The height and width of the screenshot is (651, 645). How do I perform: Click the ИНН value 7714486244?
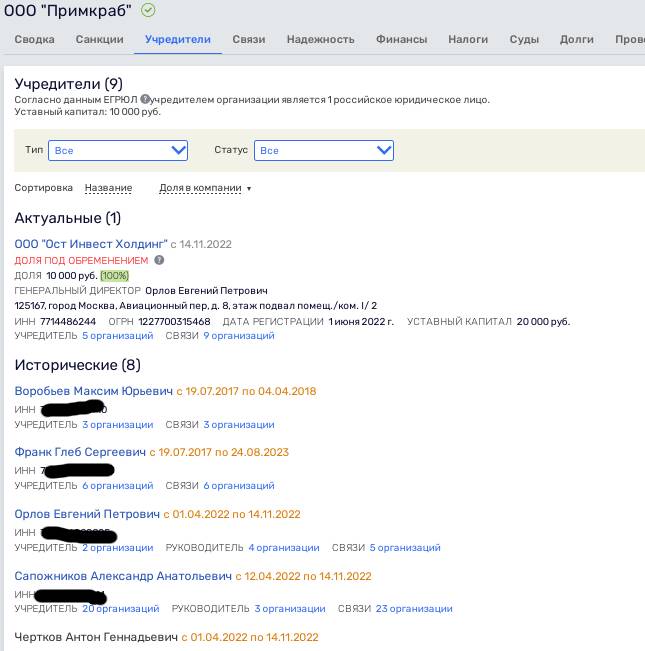point(68,321)
